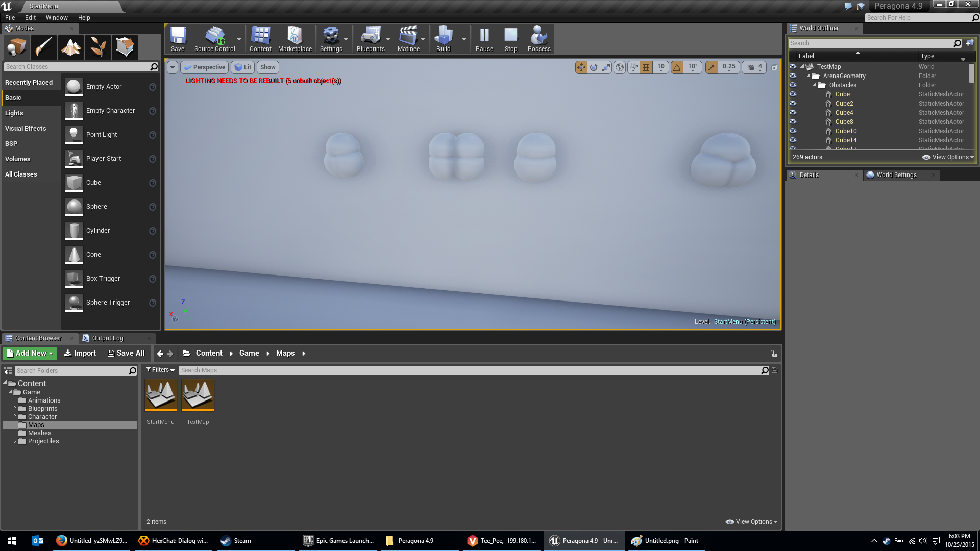
Task: Click the Show viewport button
Action: pos(267,67)
